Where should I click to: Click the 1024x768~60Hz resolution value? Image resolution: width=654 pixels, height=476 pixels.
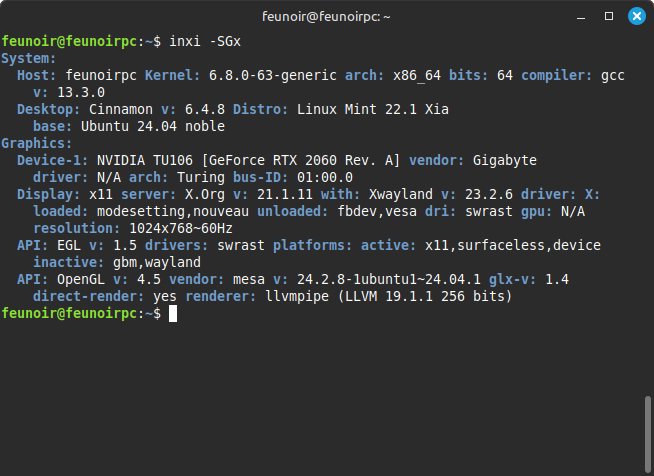tap(181, 229)
